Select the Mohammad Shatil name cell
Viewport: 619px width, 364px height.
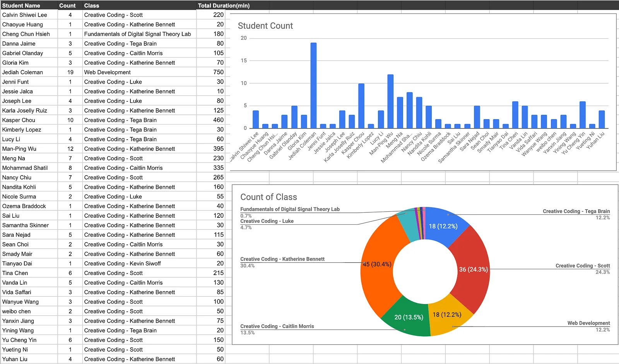coord(29,168)
